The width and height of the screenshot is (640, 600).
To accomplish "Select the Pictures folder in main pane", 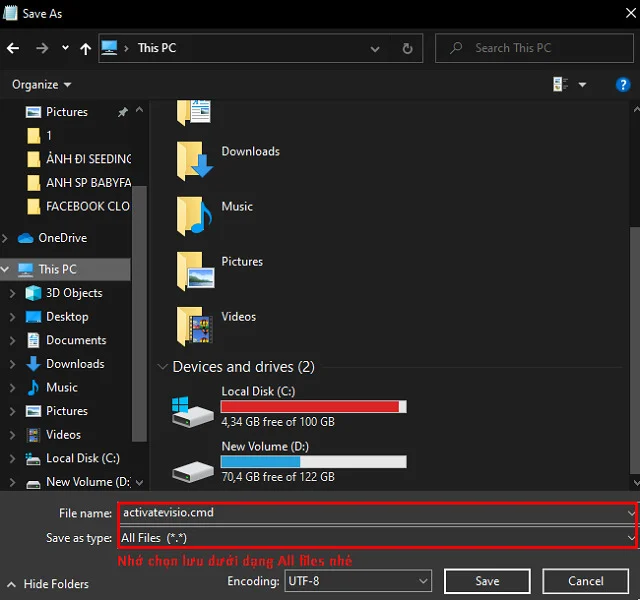I will (x=220, y=270).
